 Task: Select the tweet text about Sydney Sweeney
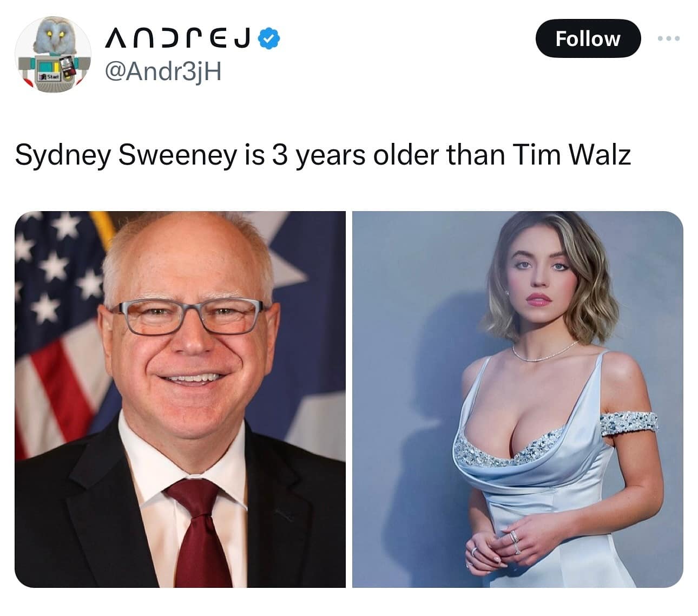click(x=323, y=155)
